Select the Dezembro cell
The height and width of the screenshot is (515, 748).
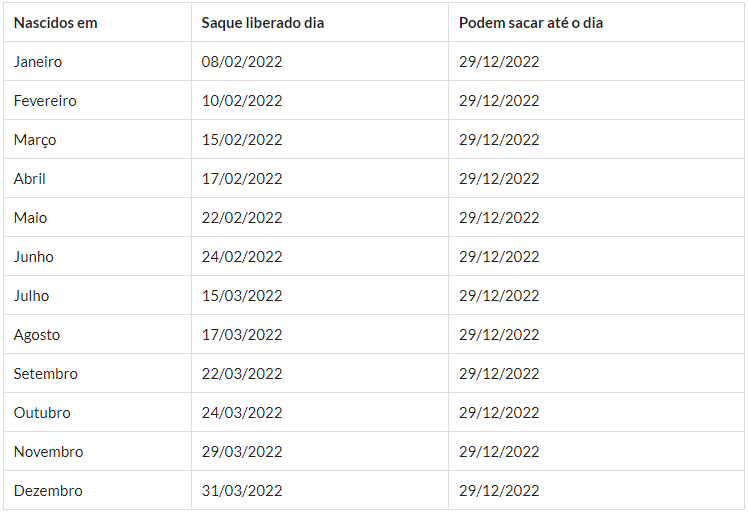coord(48,491)
